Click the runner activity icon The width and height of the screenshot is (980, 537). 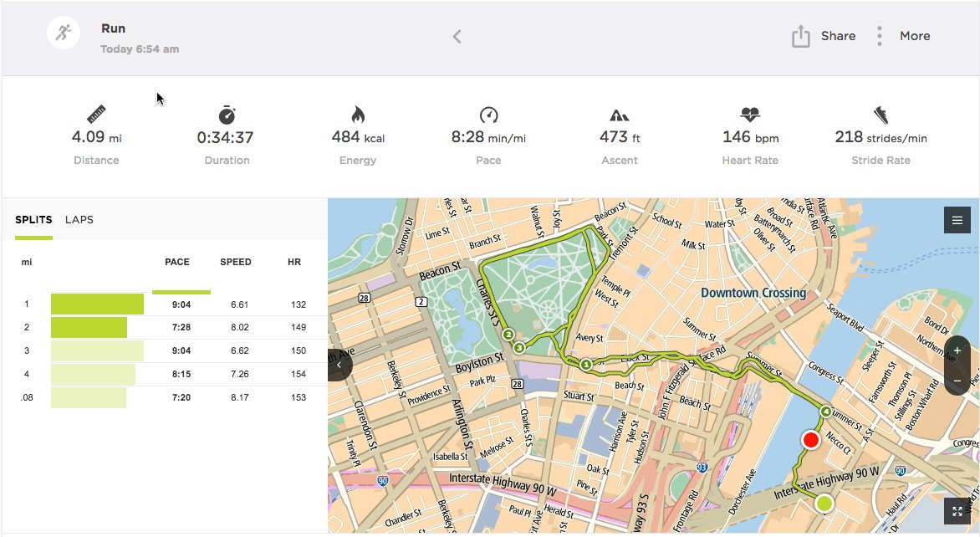click(x=63, y=32)
